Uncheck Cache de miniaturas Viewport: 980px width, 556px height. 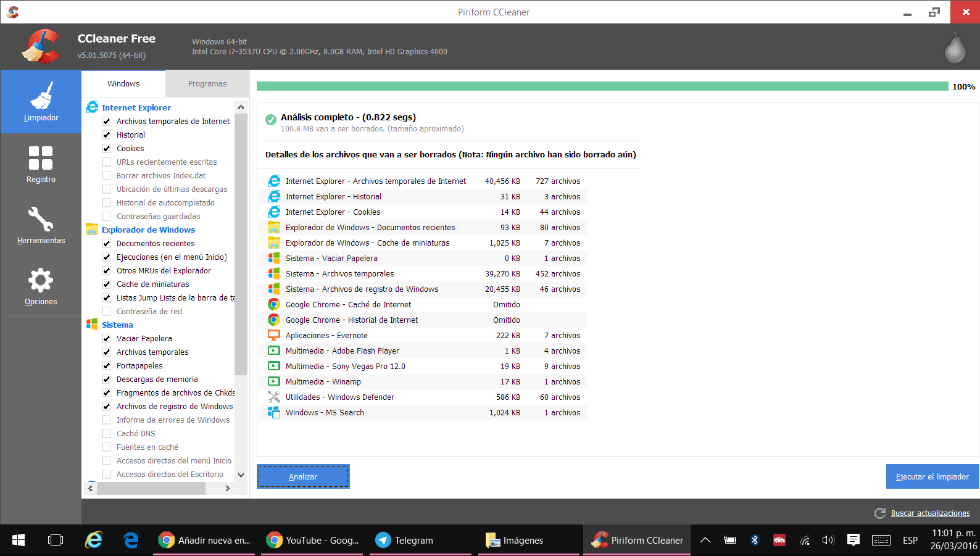point(107,284)
